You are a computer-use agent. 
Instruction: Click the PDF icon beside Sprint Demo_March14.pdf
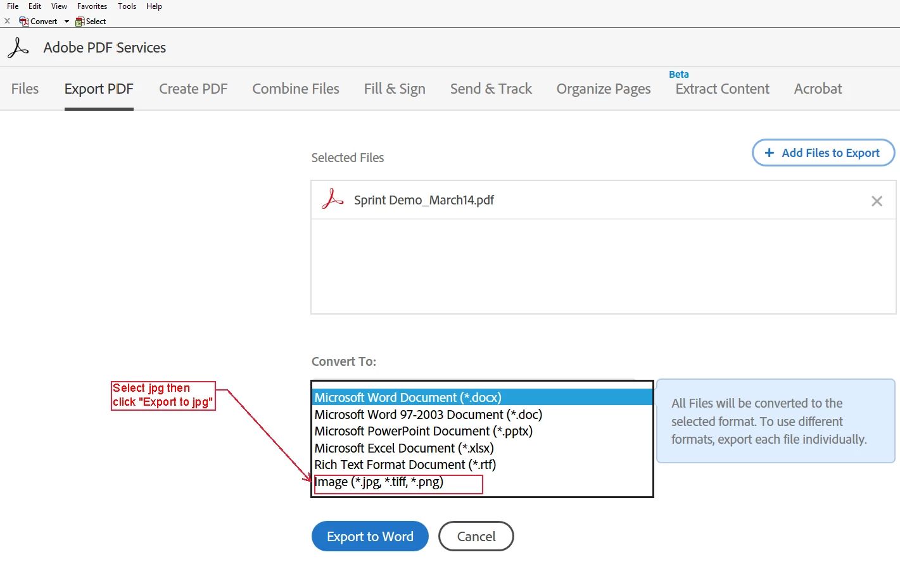(333, 199)
